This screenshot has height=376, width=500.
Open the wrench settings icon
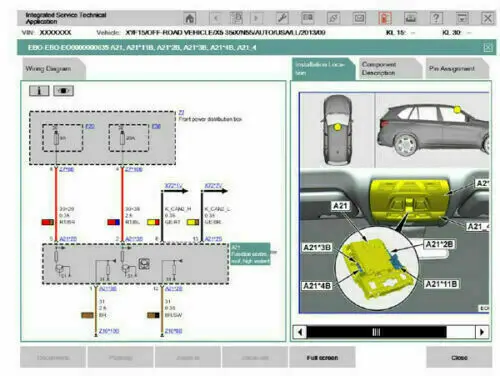pyautogui.click(x=282, y=18)
